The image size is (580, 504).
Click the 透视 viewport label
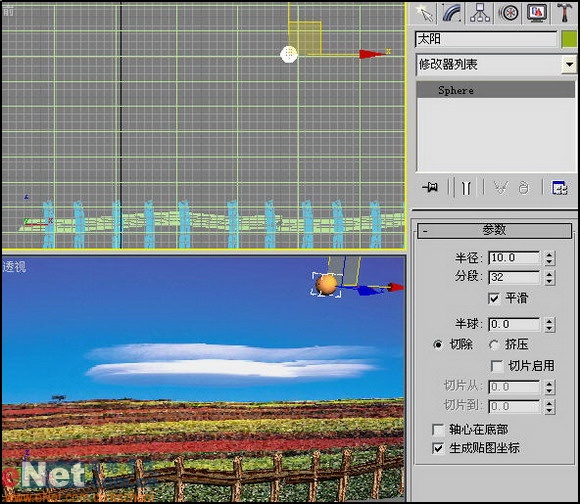14,266
